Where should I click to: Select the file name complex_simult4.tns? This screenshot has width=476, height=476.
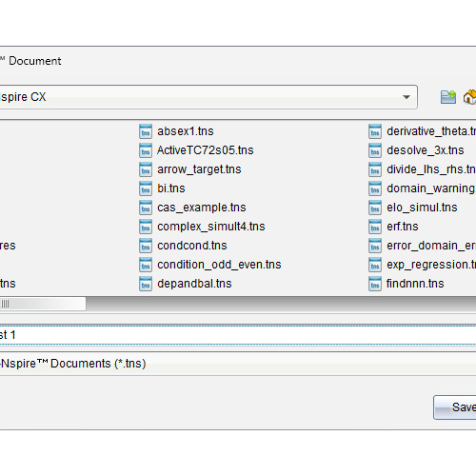coord(211,227)
